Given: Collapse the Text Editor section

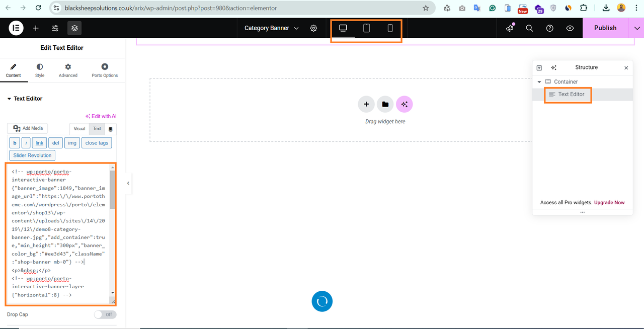Looking at the screenshot, I should pos(25,99).
